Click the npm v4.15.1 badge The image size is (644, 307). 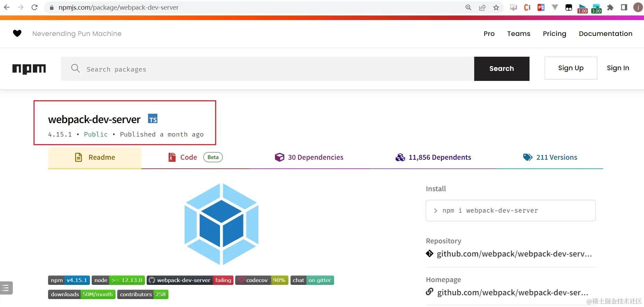click(69, 280)
